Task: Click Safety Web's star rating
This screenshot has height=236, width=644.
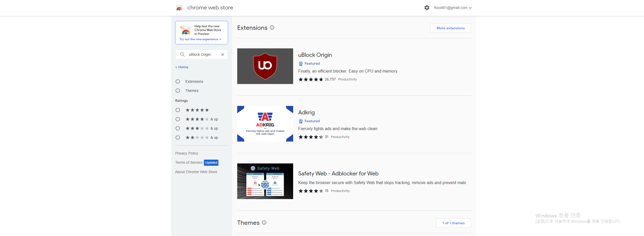Action: pyautogui.click(x=311, y=191)
